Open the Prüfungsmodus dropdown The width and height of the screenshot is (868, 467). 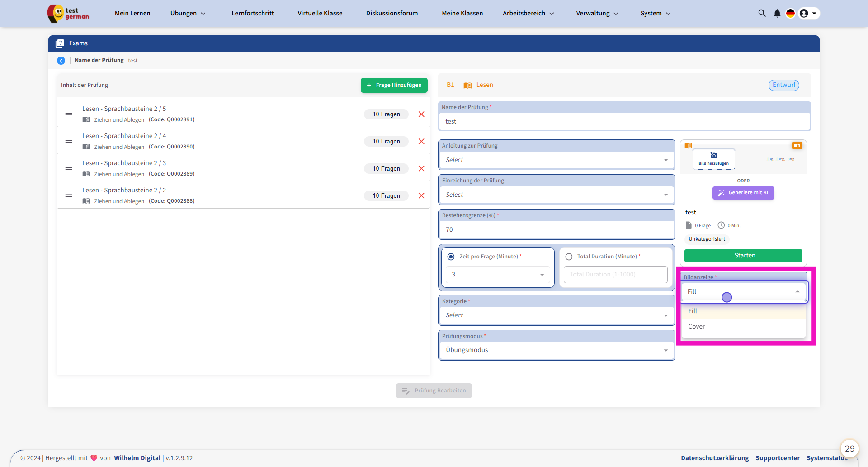pos(556,350)
